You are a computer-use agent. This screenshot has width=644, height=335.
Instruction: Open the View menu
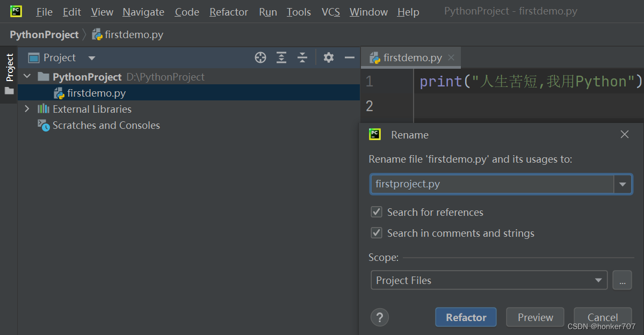(x=102, y=12)
